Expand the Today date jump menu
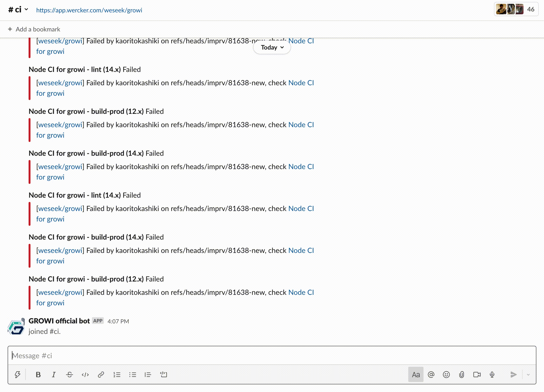The image size is (544, 392). pos(272,47)
